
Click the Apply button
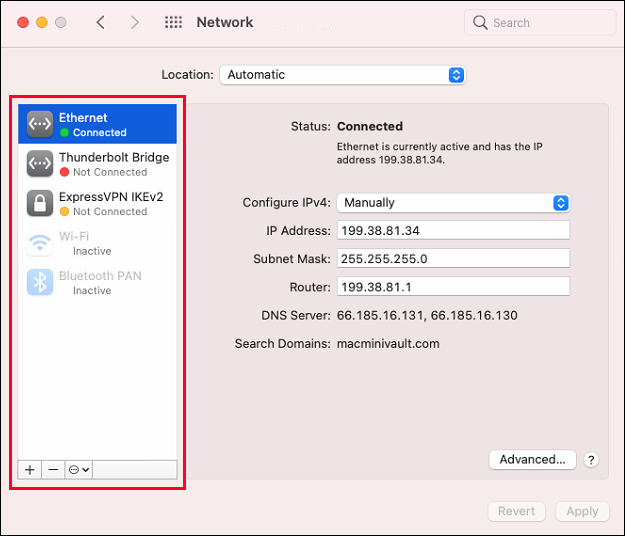[582, 511]
